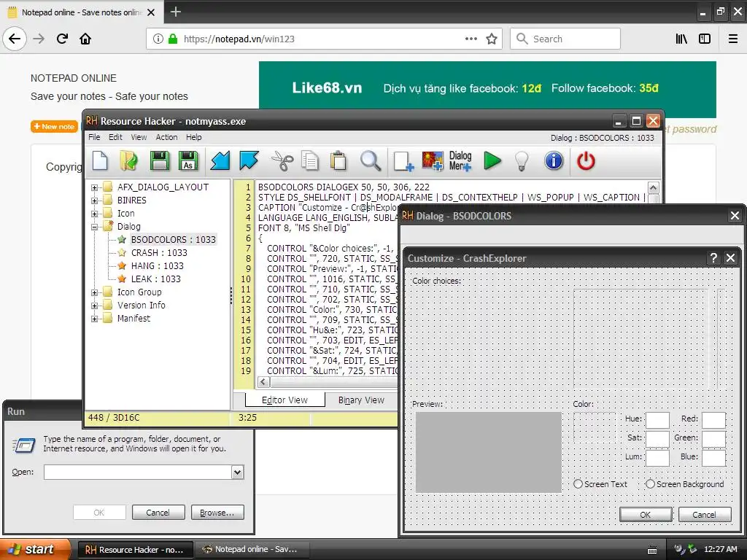Image resolution: width=747 pixels, height=560 pixels.
Task: Click the orange New note button
Action: click(54, 126)
